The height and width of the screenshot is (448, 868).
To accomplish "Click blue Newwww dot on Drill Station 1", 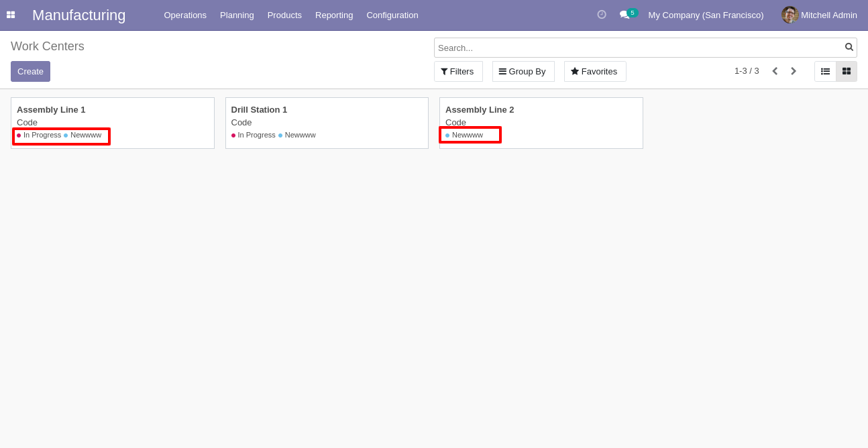I will [x=280, y=135].
